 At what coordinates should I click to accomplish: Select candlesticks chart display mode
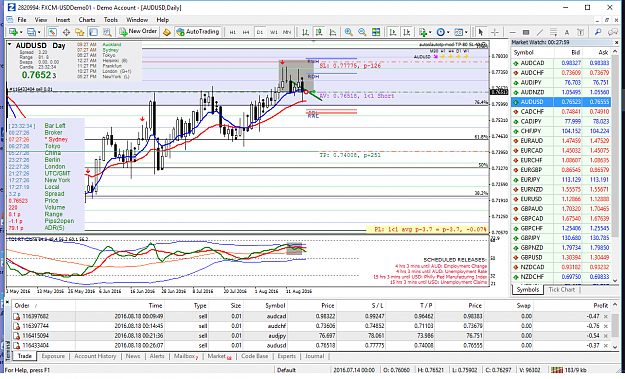click(x=319, y=32)
